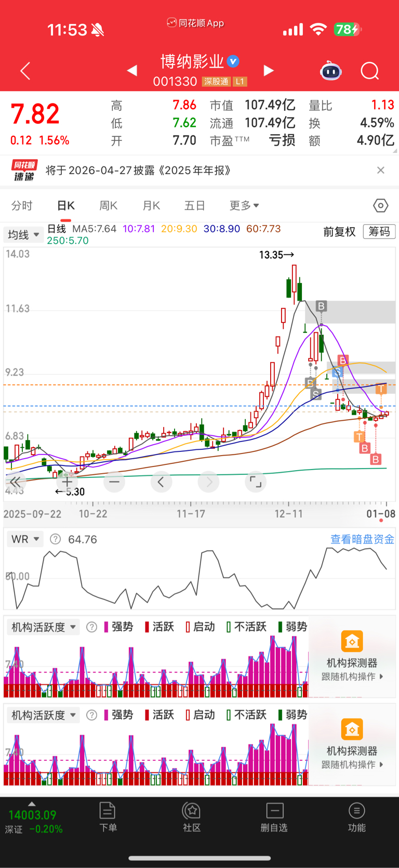
Task: Move the chart left with the chevron button
Action: click(161, 482)
